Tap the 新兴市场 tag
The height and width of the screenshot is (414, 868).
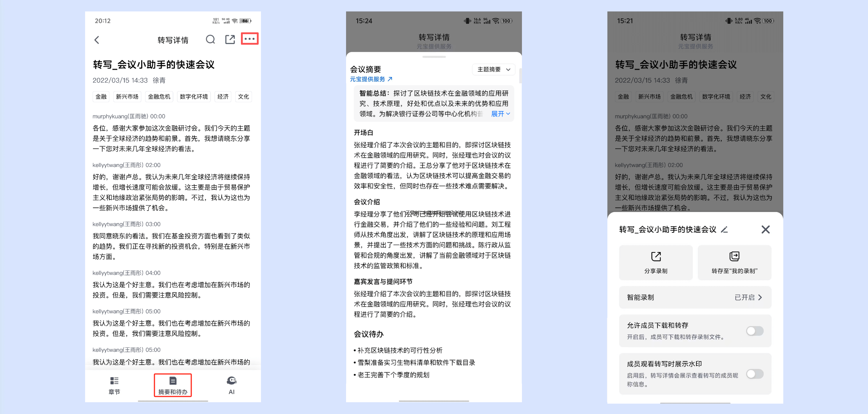(x=127, y=97)
